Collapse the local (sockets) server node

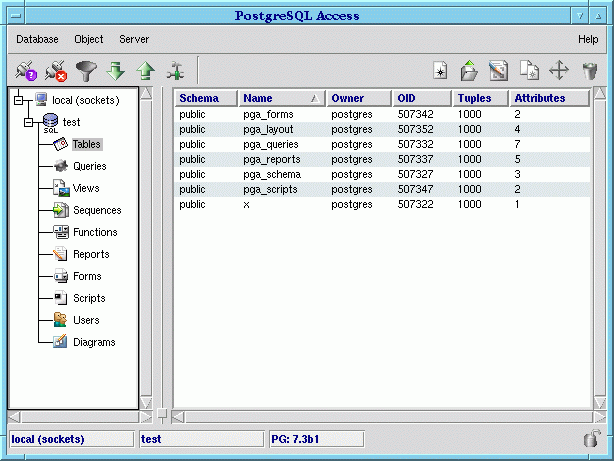coord(19,100)
